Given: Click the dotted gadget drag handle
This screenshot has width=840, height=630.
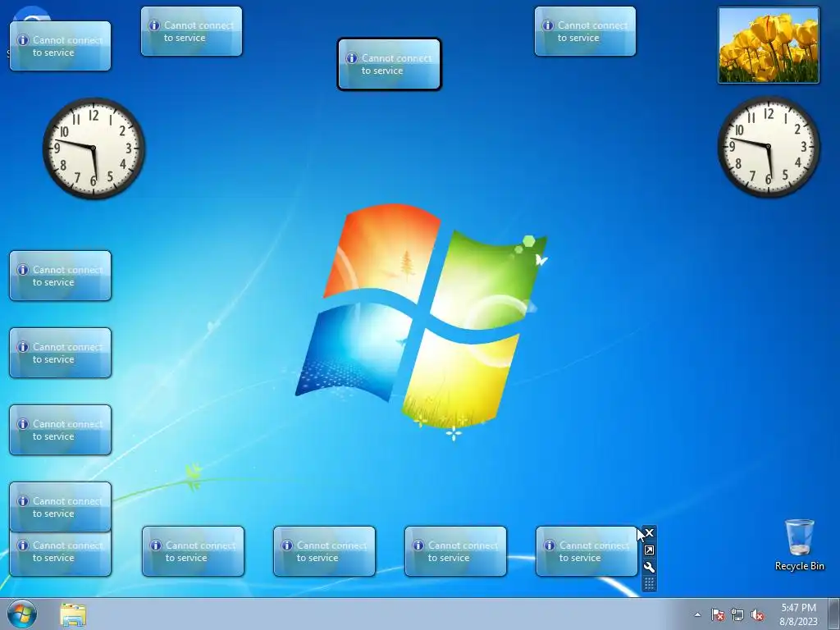Looking at the screenshot, I should [650, 583].
